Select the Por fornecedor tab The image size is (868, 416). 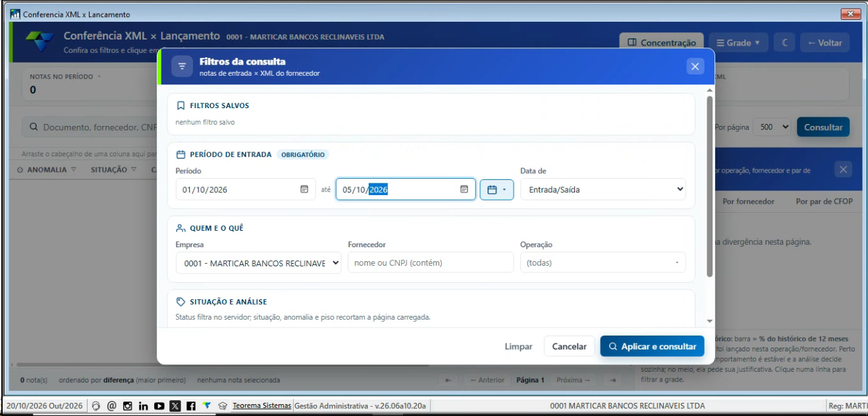point(748,201)
